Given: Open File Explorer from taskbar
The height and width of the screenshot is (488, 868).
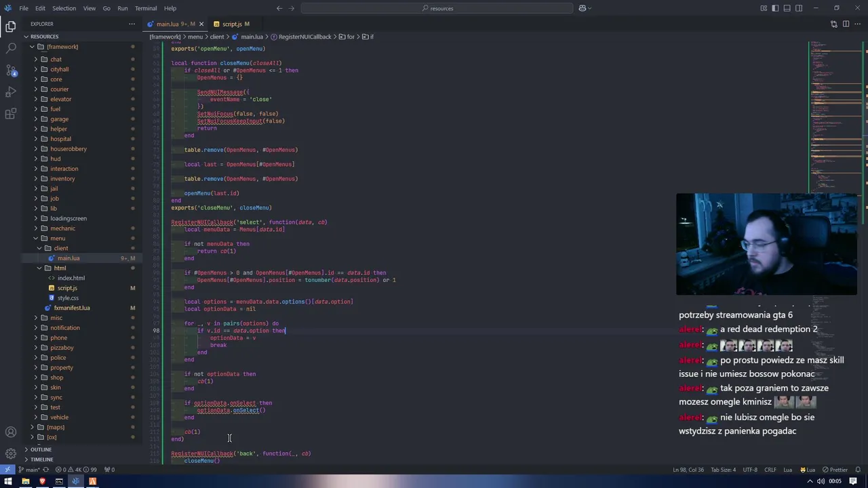Looking at the screenshot, I should pos(25,481).
